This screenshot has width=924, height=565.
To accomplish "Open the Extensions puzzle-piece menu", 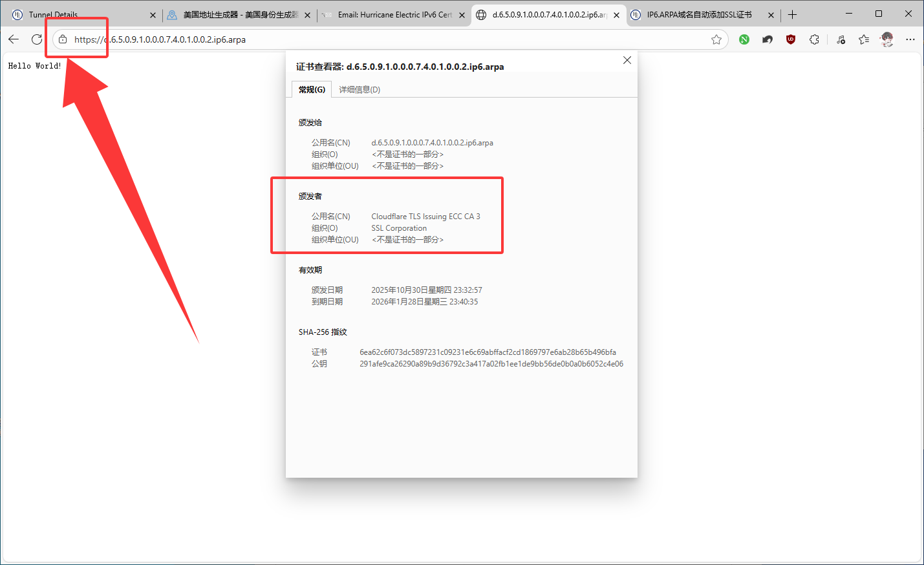I will pyautogui.click(x=814, y=39).
